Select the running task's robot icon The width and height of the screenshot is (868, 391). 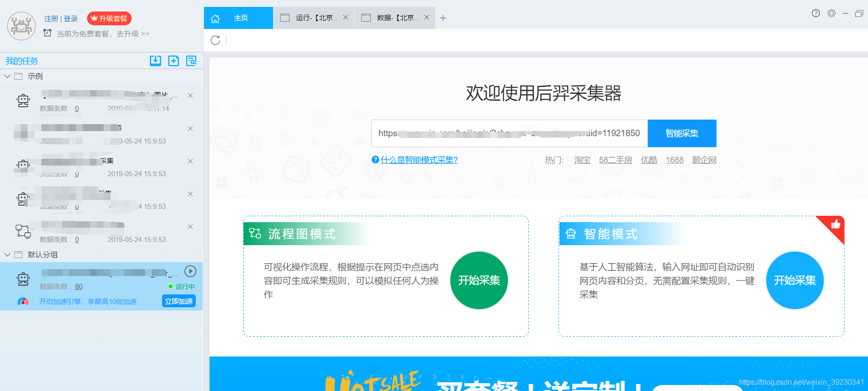tap(23, 279)
